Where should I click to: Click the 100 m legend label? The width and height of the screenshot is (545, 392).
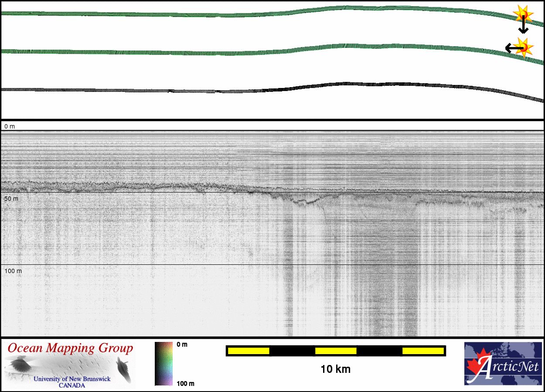(x=185, y=383)
